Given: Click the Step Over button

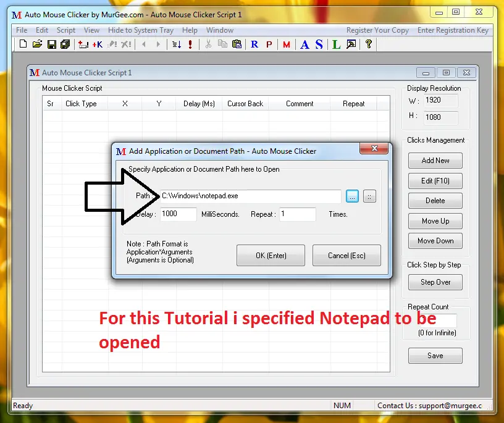Looking at the screenshot, I should [x=435, y=282].
